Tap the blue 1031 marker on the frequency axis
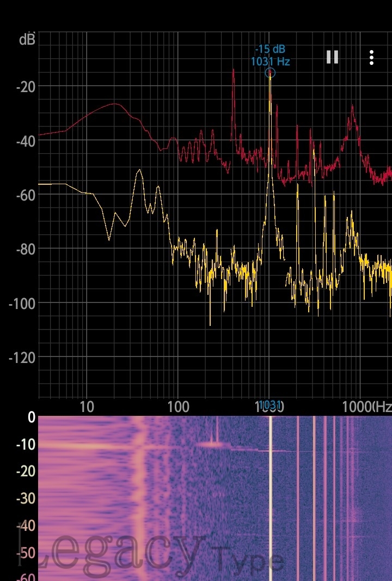Image resolution: width=392 pixels, height=581 pixels. coord(270,404)
